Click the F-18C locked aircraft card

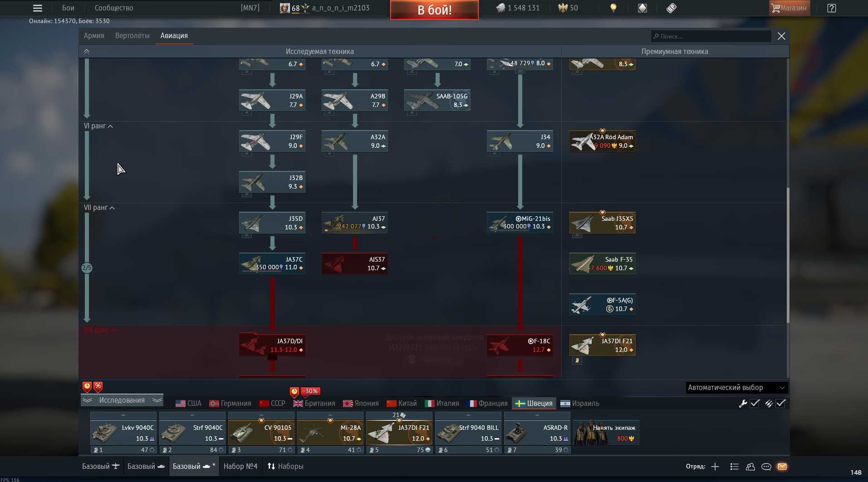tap(520, 345)
